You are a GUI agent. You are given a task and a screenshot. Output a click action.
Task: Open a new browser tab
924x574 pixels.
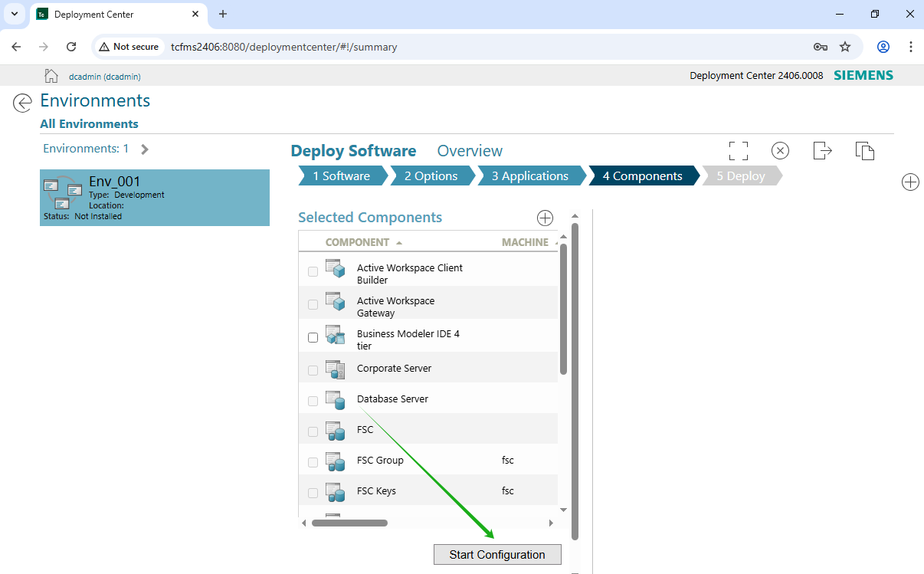[x=223, y=14]
